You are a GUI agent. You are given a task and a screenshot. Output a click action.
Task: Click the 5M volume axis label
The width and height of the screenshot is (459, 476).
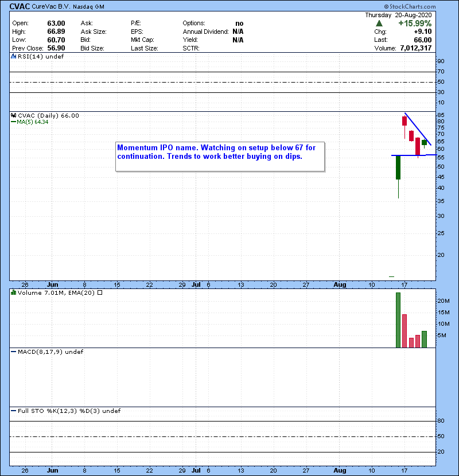[x=442, y=335]
